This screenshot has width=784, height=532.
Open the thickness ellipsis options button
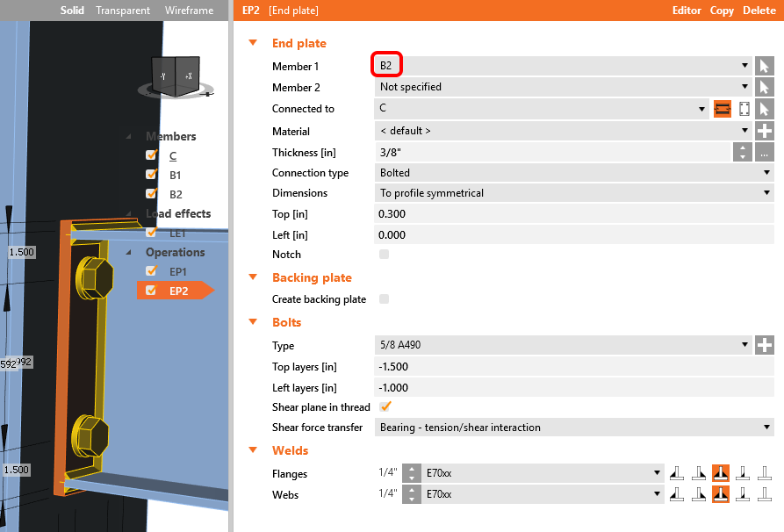click(764, 152)
